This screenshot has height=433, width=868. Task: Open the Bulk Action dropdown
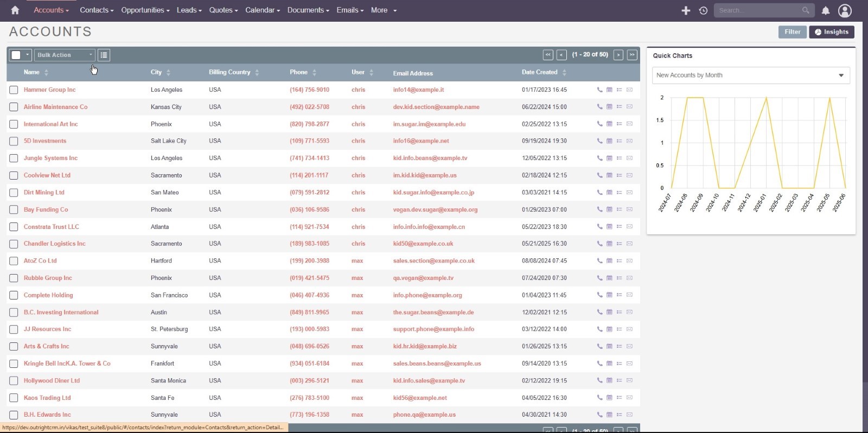pyautogui.click(x=65, y=55)
